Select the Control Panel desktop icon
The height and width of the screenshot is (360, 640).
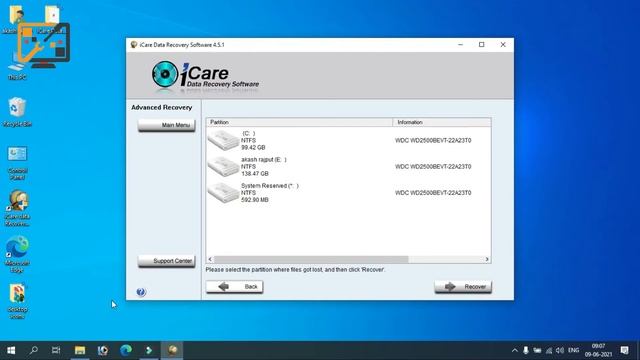(17, 162)
